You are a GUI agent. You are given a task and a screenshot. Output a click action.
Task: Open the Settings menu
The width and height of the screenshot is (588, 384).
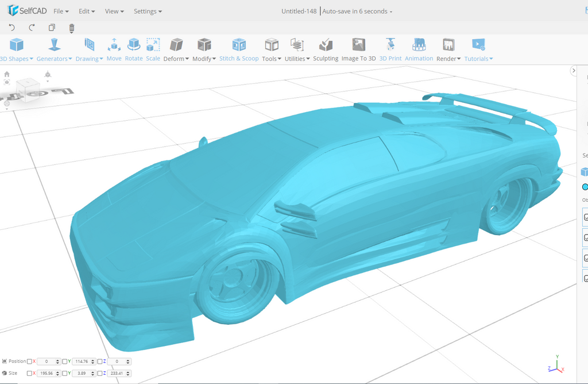[148, 11]
